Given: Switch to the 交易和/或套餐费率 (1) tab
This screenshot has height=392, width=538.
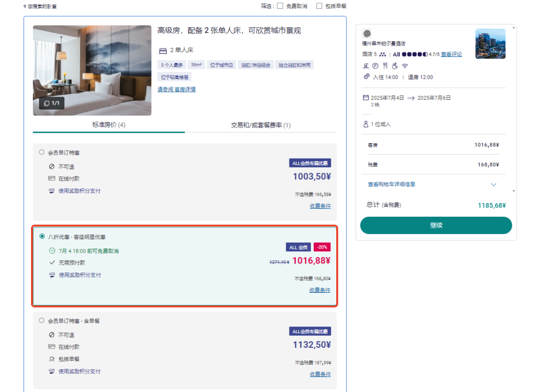Looking at the screenshot, I should tap(261, 125).
